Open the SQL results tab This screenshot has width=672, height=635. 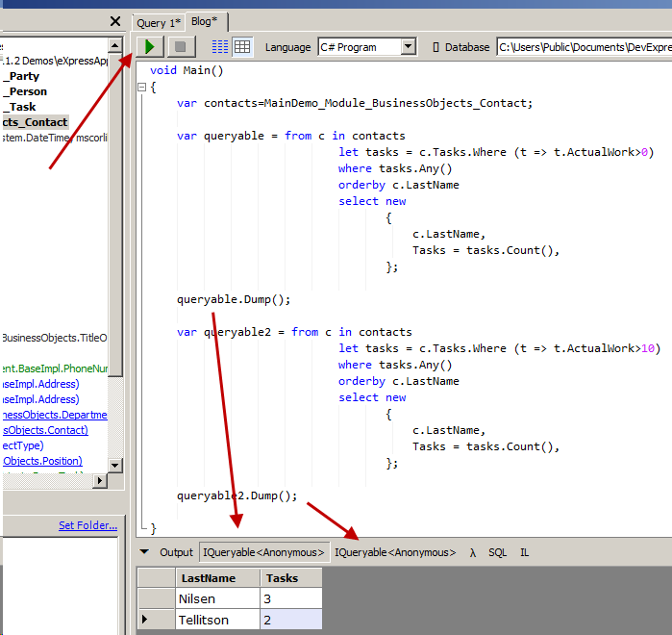tap(497, 552)
